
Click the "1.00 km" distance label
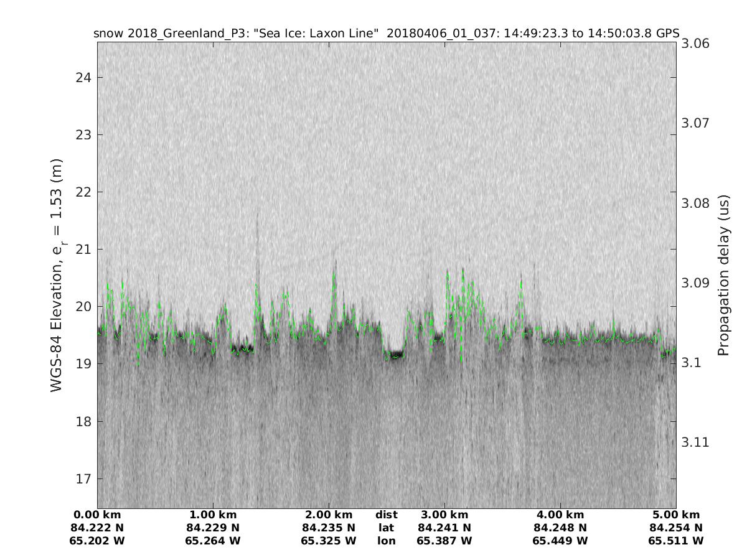tap(212, 515)
